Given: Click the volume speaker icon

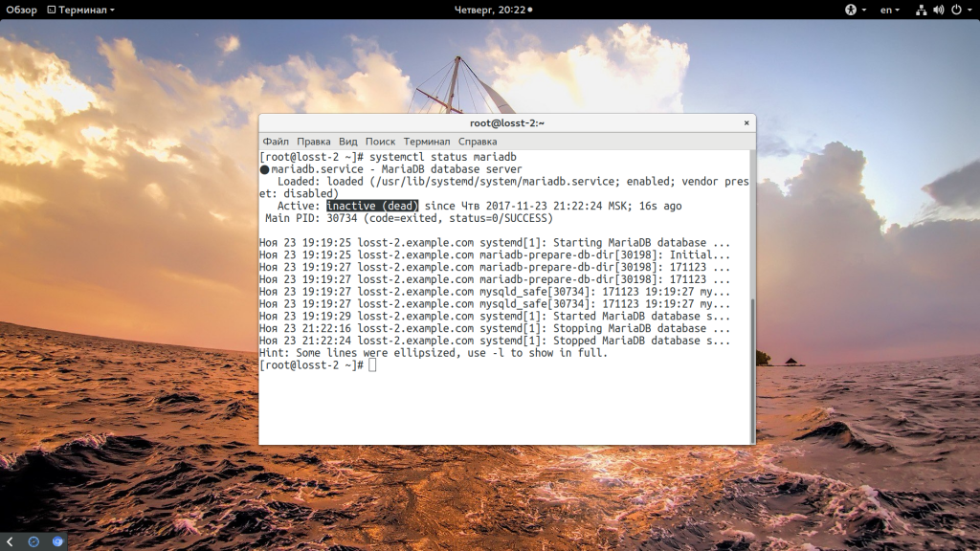Looking at the screenshot, I should [938, 10].
